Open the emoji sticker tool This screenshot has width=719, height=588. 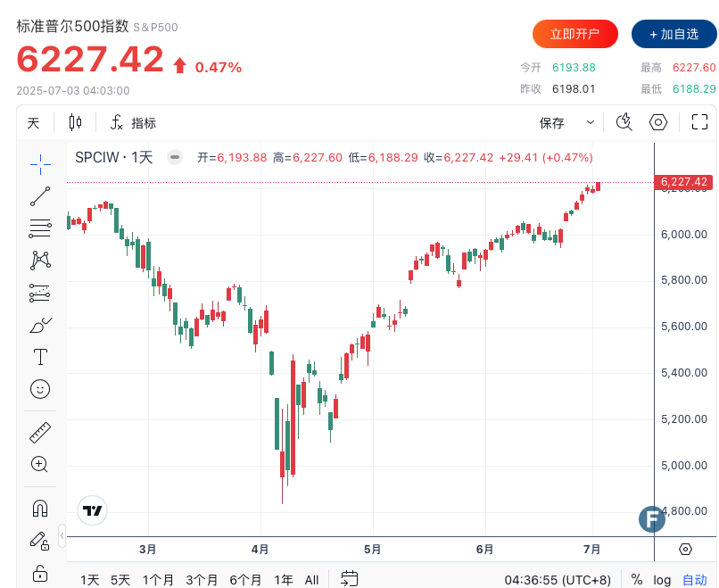[x=40, y=389]
